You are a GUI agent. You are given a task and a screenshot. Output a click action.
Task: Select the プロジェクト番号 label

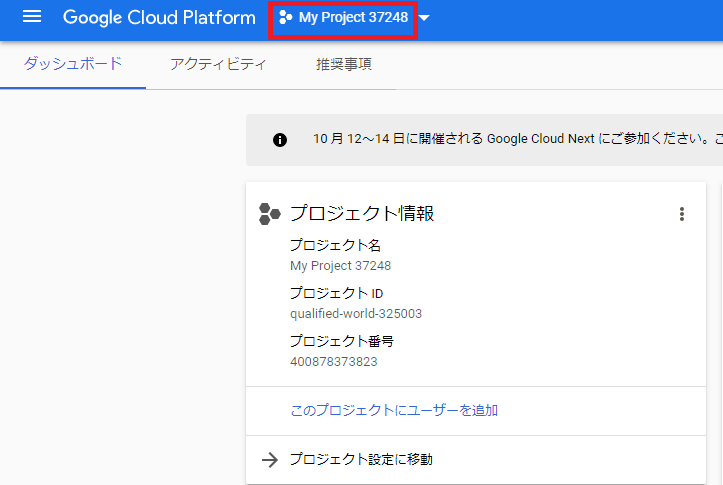tap(342, 341)
